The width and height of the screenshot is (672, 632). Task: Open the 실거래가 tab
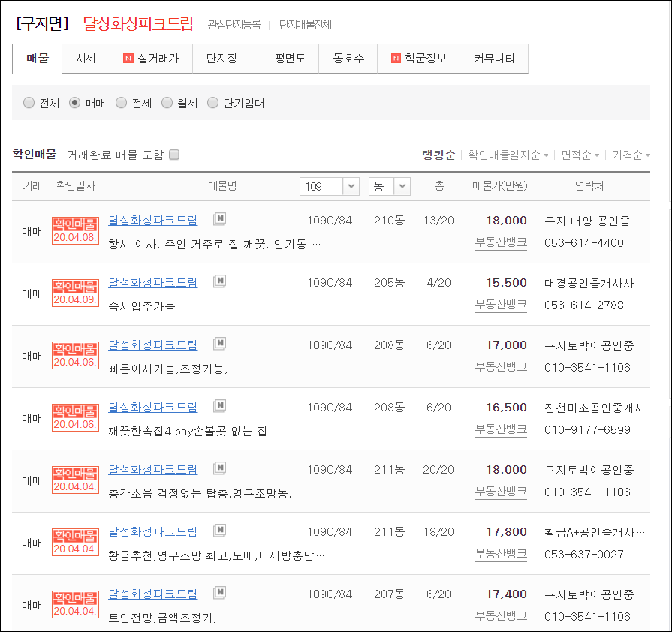(x=151, y=59)
